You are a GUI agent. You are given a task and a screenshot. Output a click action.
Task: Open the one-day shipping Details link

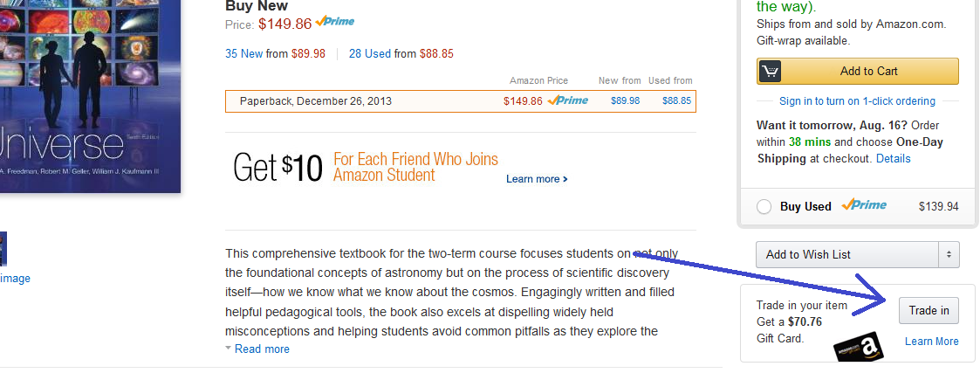click(x=893, y=159)
